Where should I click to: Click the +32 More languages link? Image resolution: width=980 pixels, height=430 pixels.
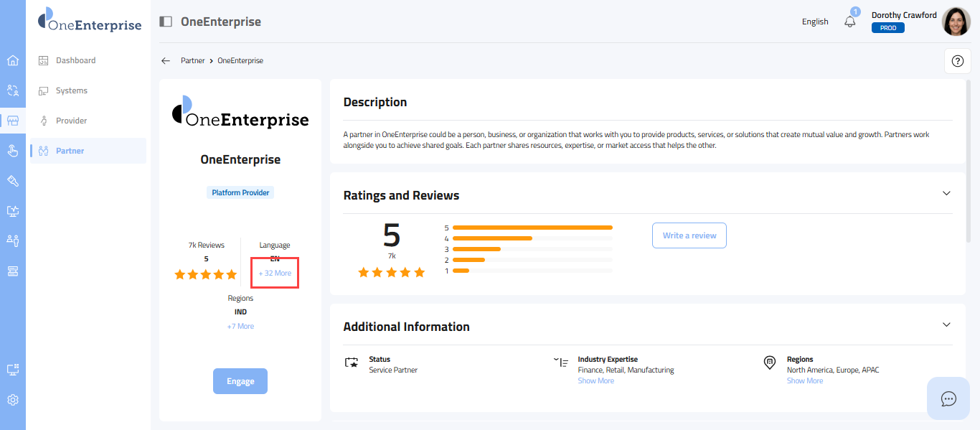click(275, 274)
